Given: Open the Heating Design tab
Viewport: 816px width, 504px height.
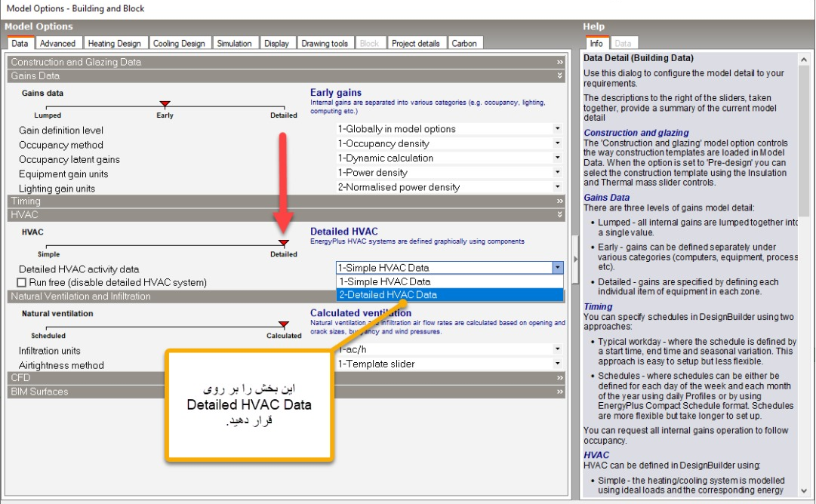Looking at the screenshot, I should pyautogui.click(x=115, y=43).
